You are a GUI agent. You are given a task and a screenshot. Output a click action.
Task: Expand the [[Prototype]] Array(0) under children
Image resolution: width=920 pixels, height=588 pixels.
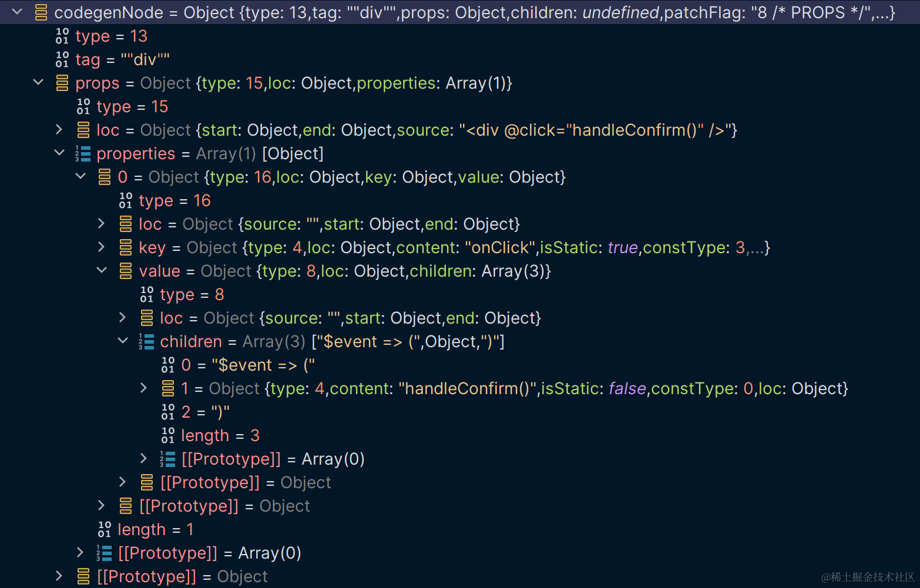point(143,458)
